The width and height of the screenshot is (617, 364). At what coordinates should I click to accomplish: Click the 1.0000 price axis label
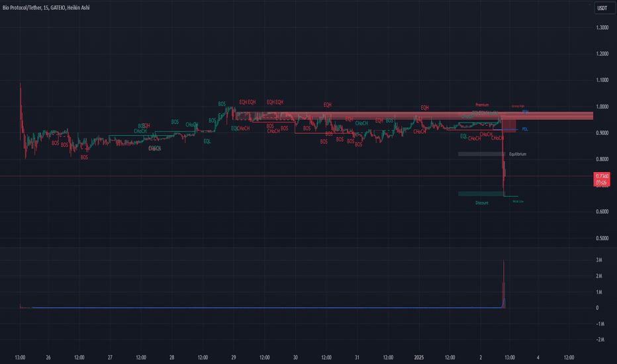pyautogui.click(x=602, y=107)
